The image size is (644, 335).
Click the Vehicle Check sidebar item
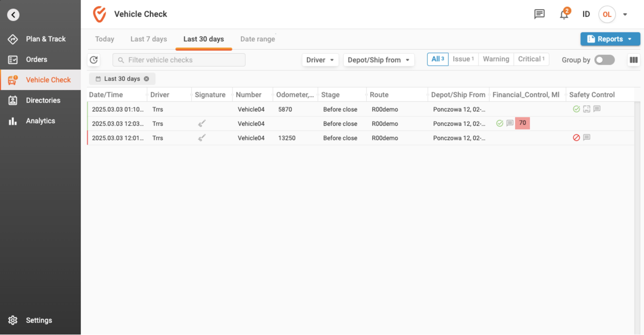40,80
